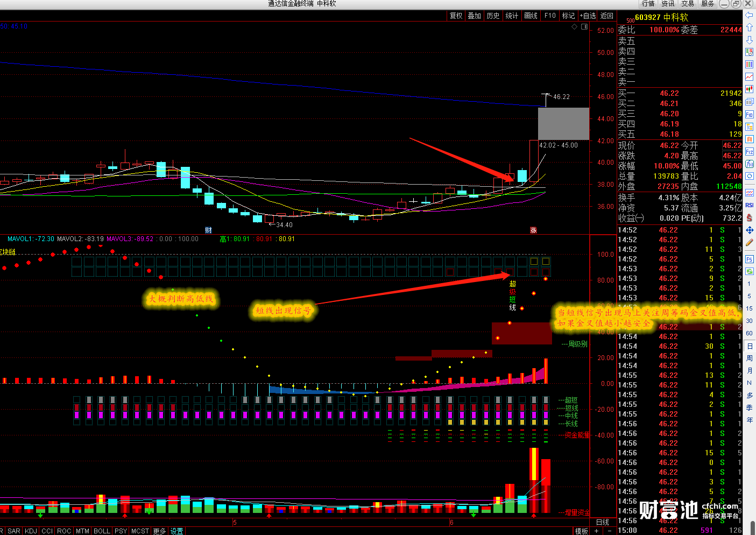This screenshot has width=756, height=535.
Task: Open the intraday line chart icon
Action: [x=749, y=77]
